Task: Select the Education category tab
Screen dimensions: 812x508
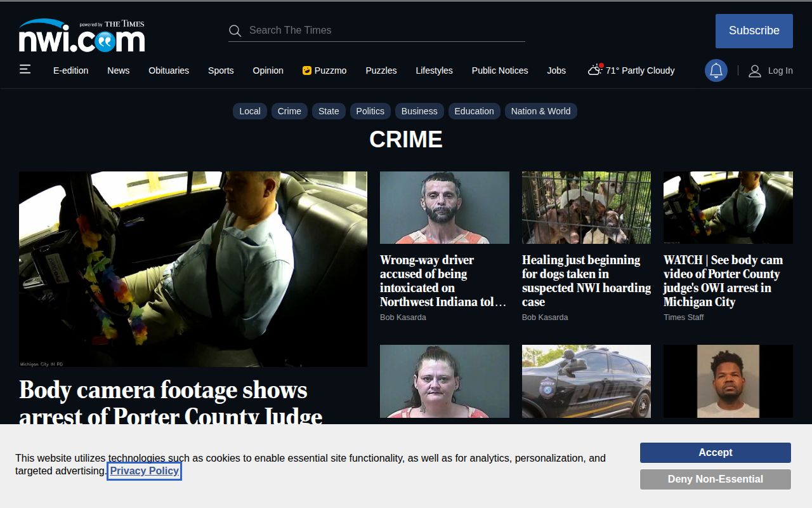Action: coord(474,111)
